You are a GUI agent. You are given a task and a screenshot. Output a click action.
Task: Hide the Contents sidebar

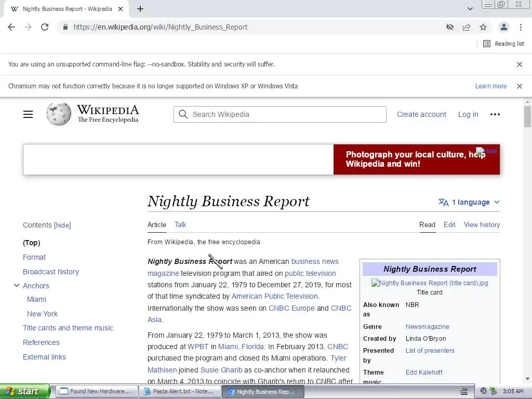point(62,225)
